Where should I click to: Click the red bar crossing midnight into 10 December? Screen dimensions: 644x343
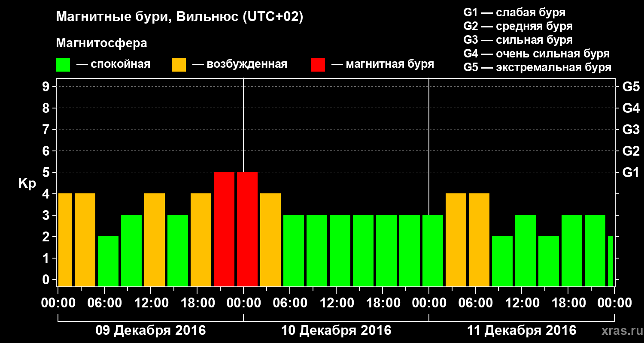[247, 229]
